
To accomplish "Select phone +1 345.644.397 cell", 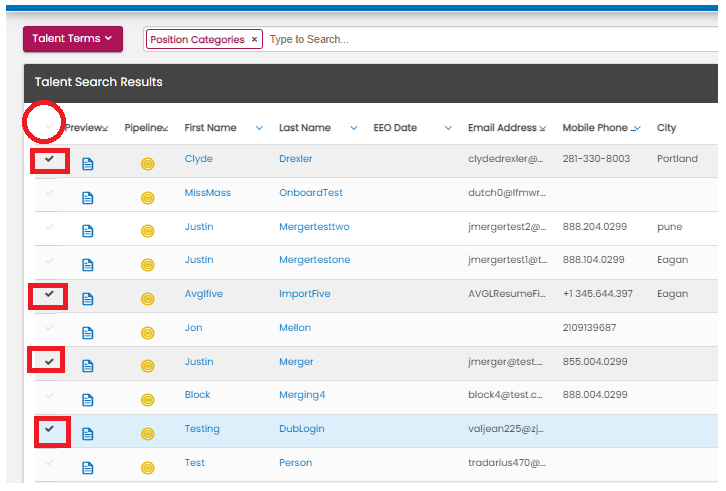I will (x=597, y=294).
